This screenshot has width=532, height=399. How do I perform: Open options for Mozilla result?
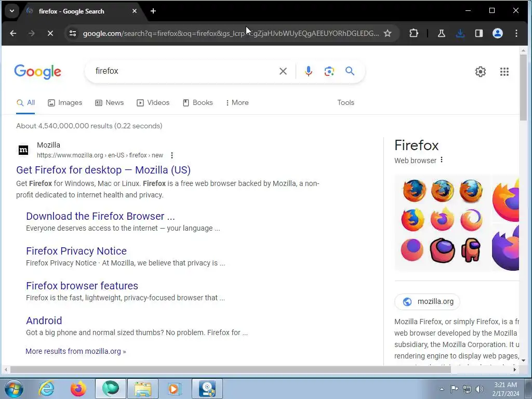pyautogui.click(x=172, y=155)
